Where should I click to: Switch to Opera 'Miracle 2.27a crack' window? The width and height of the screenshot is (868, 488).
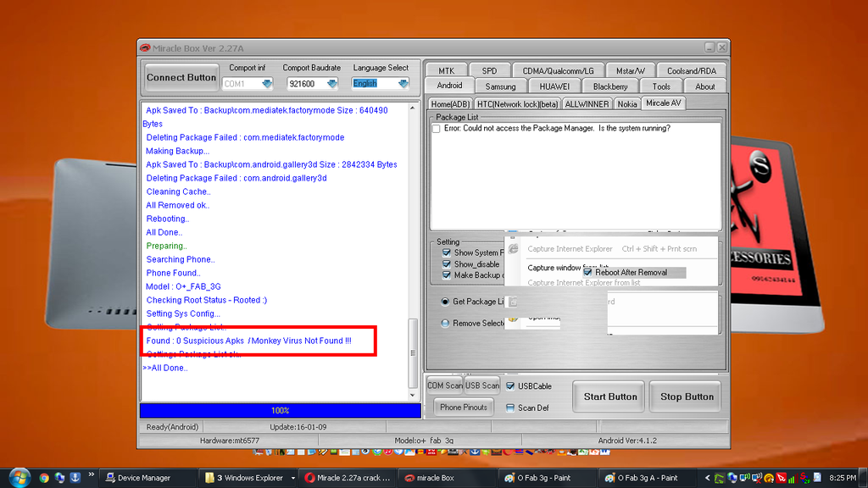coord(348,478)
